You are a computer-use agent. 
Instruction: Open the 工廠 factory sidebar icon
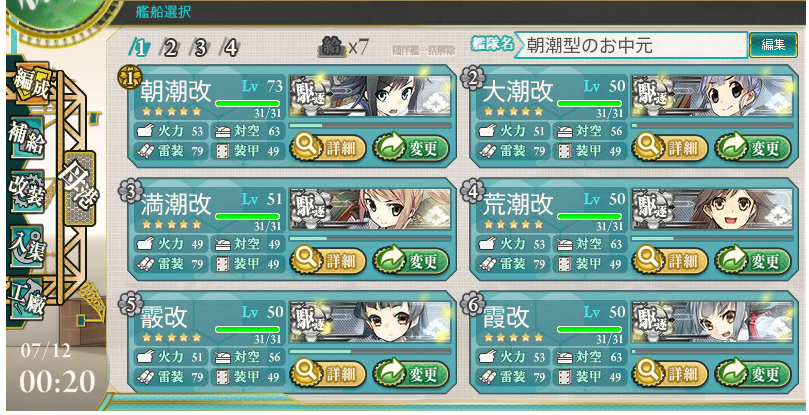coord(26,300)
